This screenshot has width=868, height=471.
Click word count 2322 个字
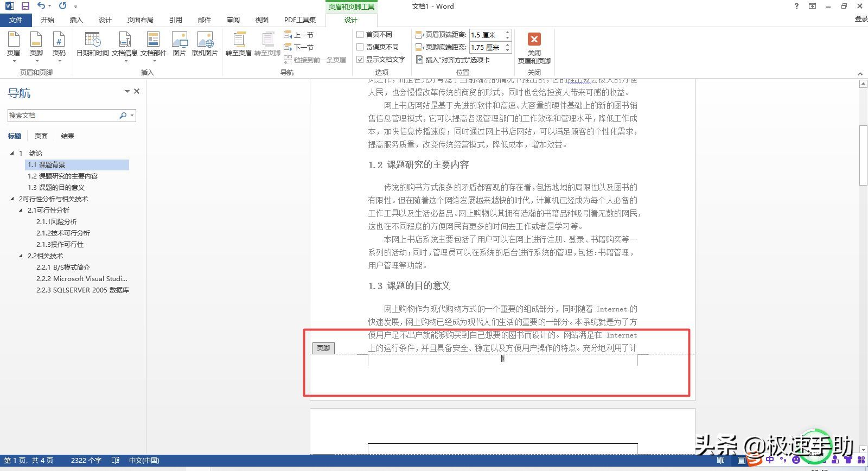tap(86, 460)
